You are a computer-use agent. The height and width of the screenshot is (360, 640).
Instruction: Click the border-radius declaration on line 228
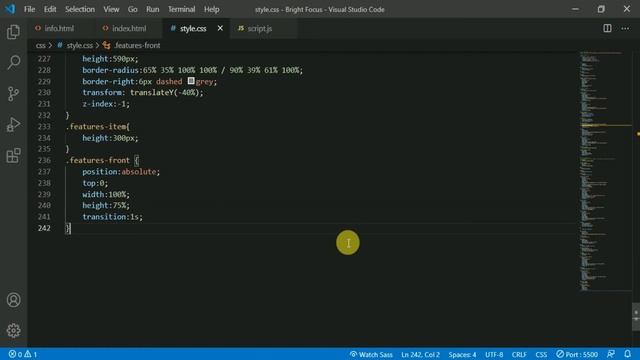[193, 70]
